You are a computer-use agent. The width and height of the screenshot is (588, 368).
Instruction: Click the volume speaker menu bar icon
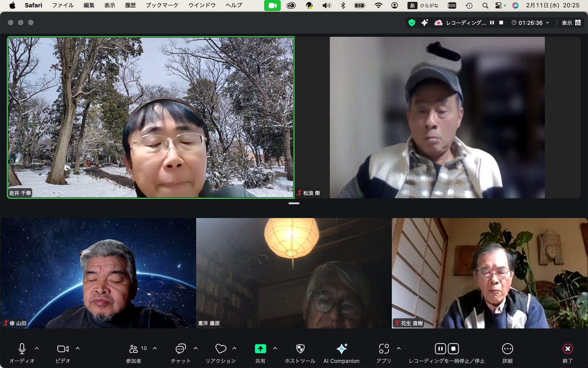[x=327, y=6]
